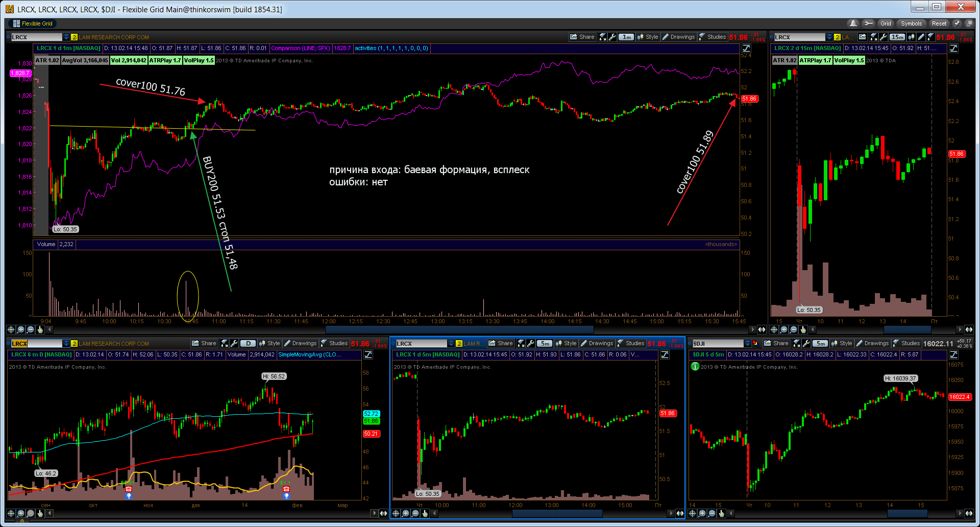
Task: Expand symbol dropdown on main LRCX chart
Action: (66, 37)
